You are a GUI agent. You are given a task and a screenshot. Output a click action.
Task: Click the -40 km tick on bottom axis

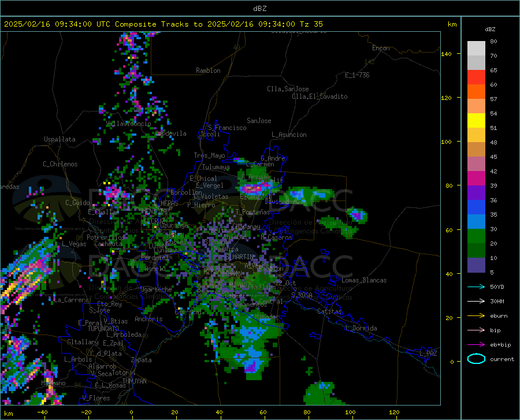pos(42,412)
